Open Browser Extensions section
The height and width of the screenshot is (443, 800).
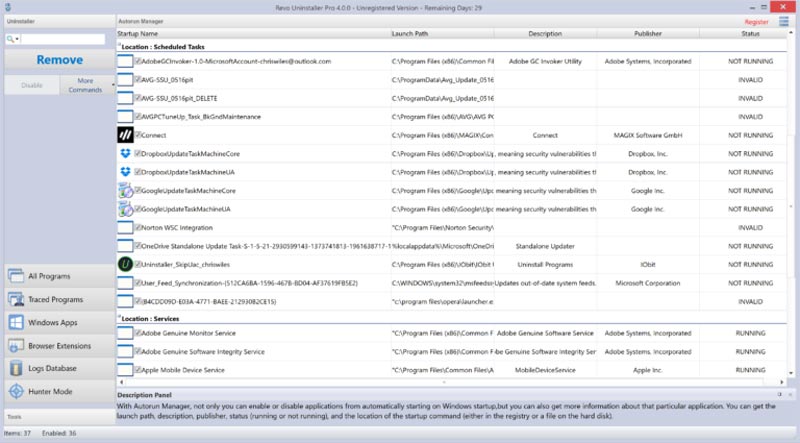coord(60,346)
